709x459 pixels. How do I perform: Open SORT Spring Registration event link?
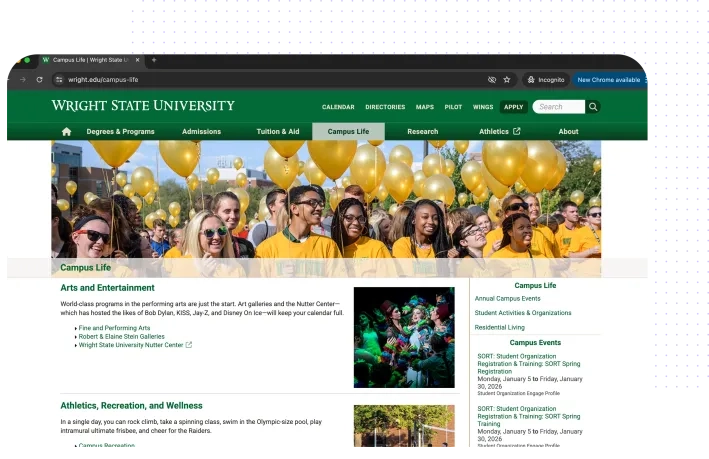point(529,364)
